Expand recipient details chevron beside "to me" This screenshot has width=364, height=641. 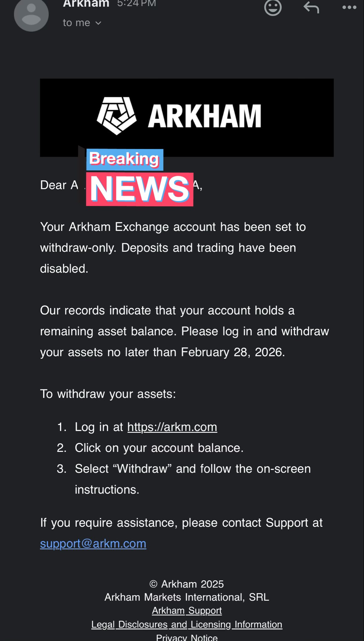(x=98, y=23)
